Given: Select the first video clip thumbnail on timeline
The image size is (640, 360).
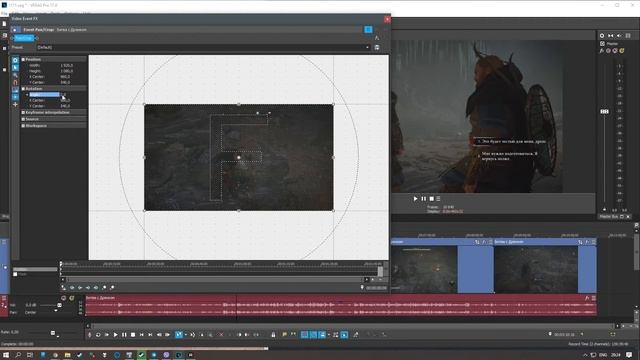Looking at the screenshot, I should (x=424, y=269).
